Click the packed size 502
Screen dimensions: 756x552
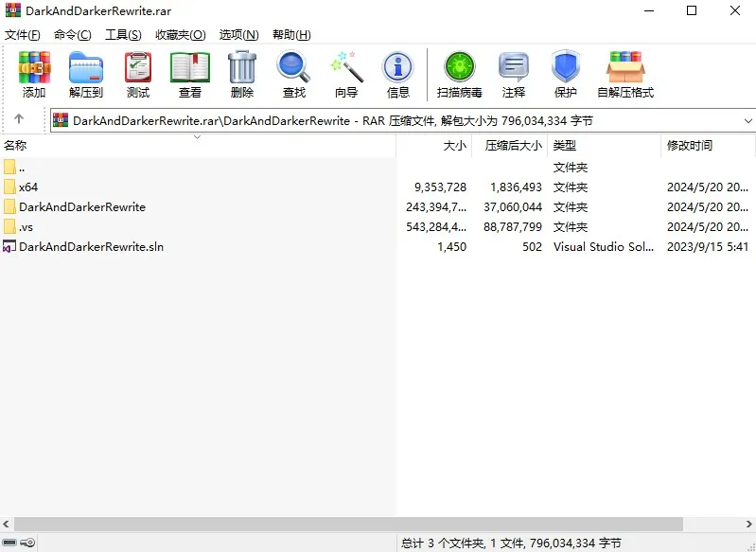pyautogui.click(x=533, y=246)
